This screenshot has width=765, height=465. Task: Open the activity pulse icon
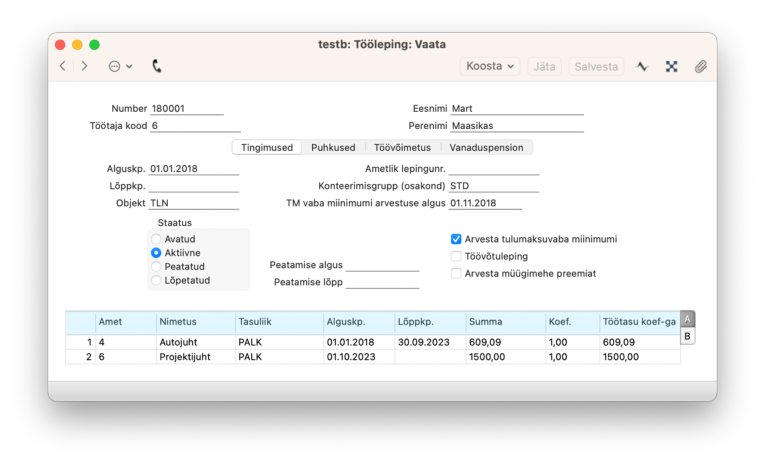pos(643,66)
